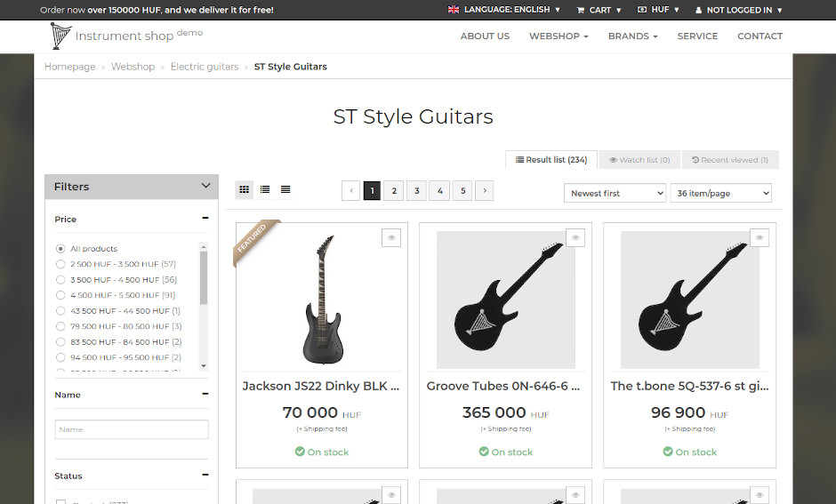Open the 36 item/page dropdown
This screenshot has width=836, height=504.
(x=720, y=193)
